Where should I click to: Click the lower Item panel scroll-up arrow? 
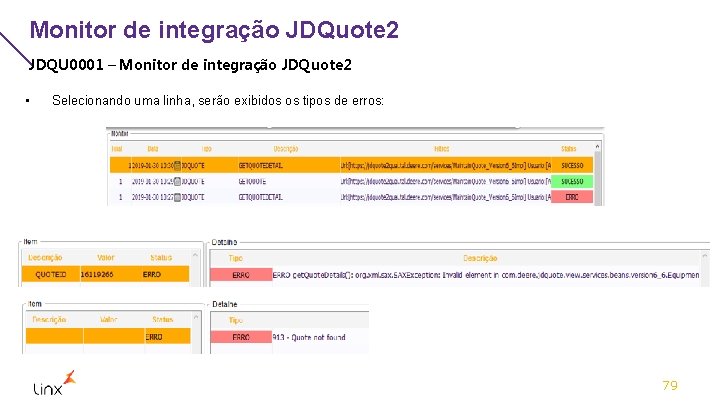[x=196, y=317]
